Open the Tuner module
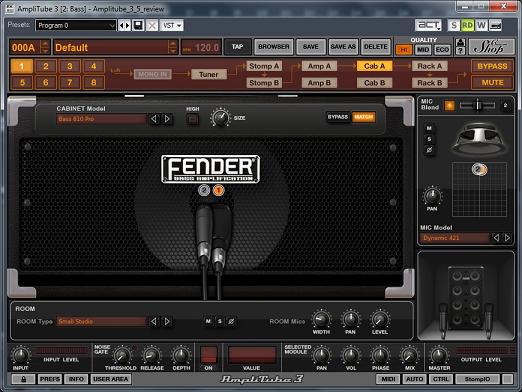Screen dimensions: 522x392 (x=209, y=74)
